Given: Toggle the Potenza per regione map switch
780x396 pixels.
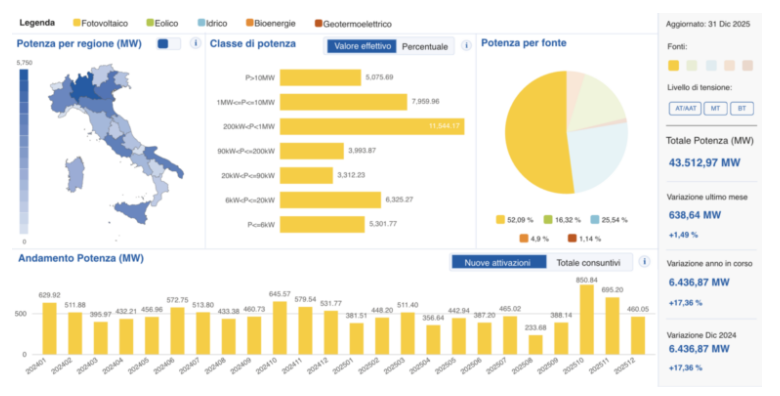Looking at the screenshot, I should 169,44.
